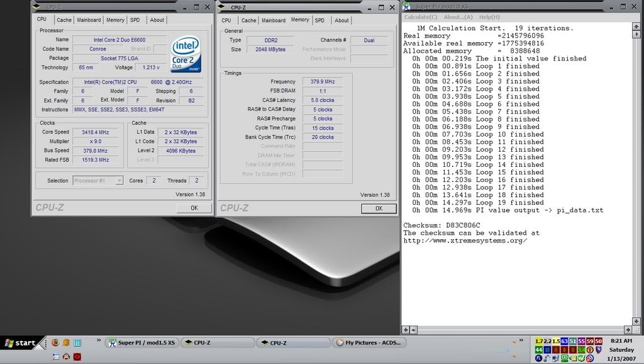Open the blue shield tray icon
Viewport: 644px width, 364px height.
pos(599,350)
